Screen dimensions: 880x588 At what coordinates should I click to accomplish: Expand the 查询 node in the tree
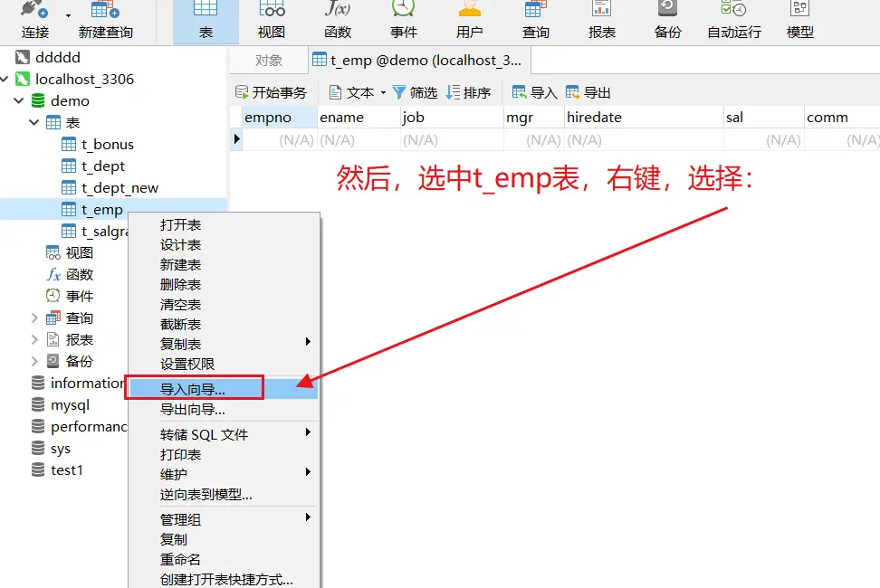[x=34, y=318]
